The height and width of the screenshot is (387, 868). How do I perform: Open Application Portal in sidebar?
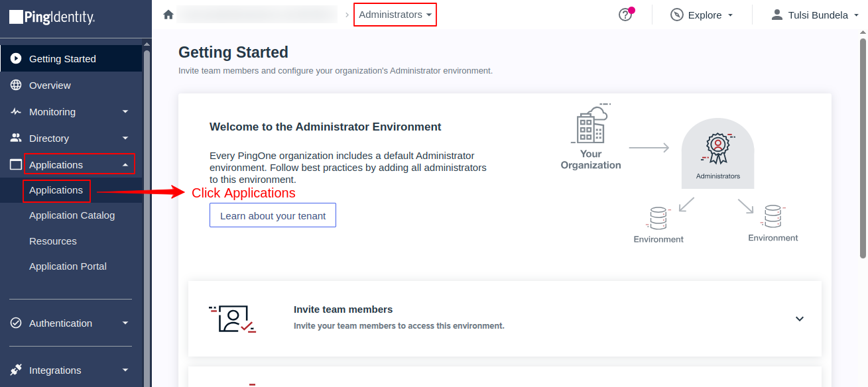pos(68,266)
